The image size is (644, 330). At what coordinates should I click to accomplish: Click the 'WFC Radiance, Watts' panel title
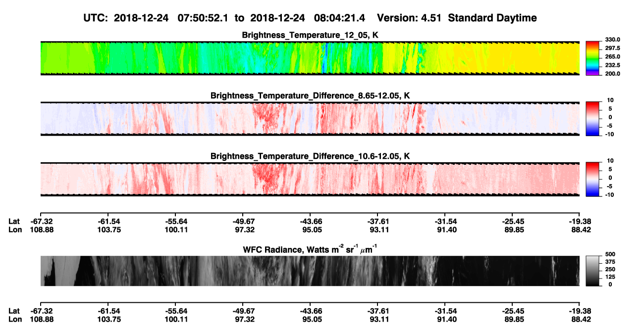coord(310,249)
